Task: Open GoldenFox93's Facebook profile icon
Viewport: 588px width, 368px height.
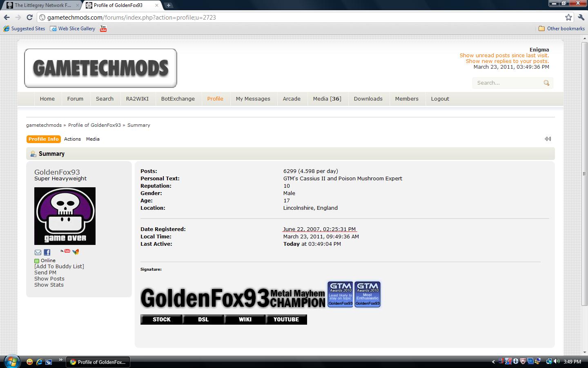Action: [47, 252]
